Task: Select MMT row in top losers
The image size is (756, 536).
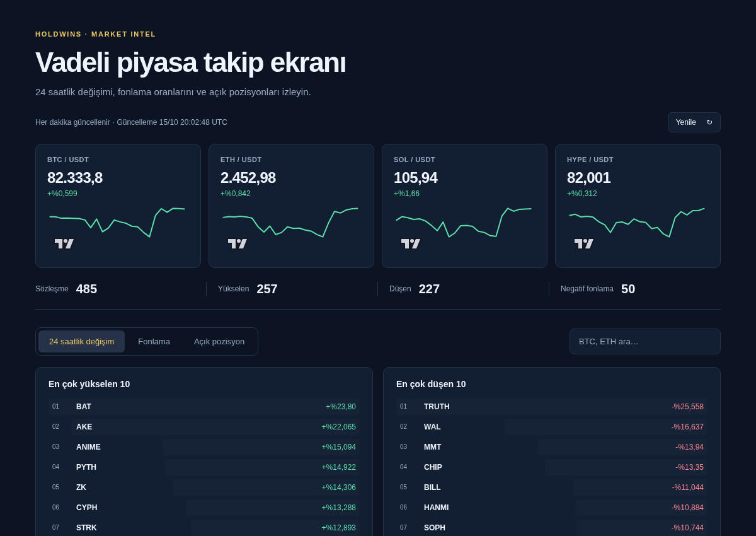Action: pos(552,447)
